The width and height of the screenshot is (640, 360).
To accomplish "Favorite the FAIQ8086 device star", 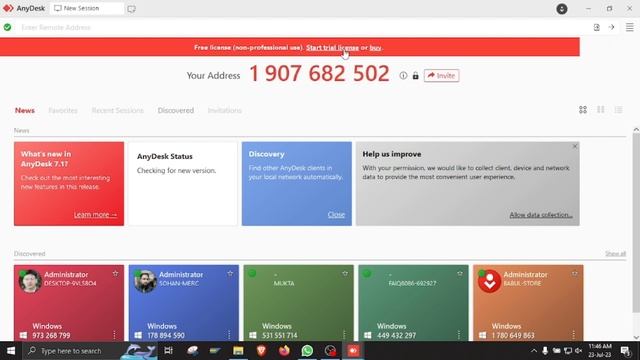I will (460, 273).
